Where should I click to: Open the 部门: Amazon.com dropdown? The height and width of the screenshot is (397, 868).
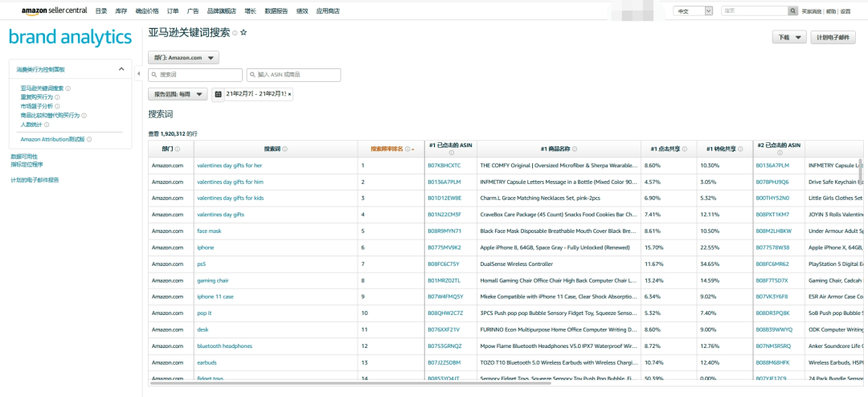183,58
